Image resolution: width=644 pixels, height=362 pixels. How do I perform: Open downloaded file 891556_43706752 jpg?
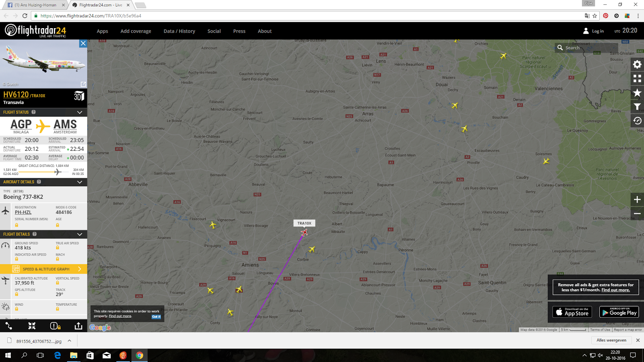click(x=39, y=341)
